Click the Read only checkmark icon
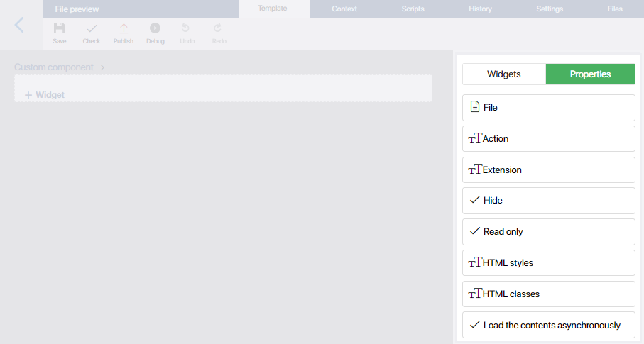 point(475,231)
